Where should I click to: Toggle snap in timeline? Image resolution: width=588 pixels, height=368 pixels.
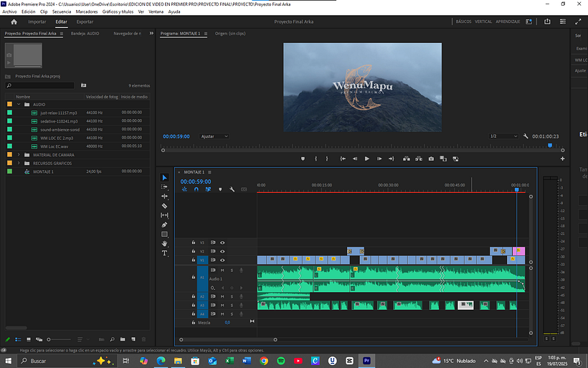[196, 189]
